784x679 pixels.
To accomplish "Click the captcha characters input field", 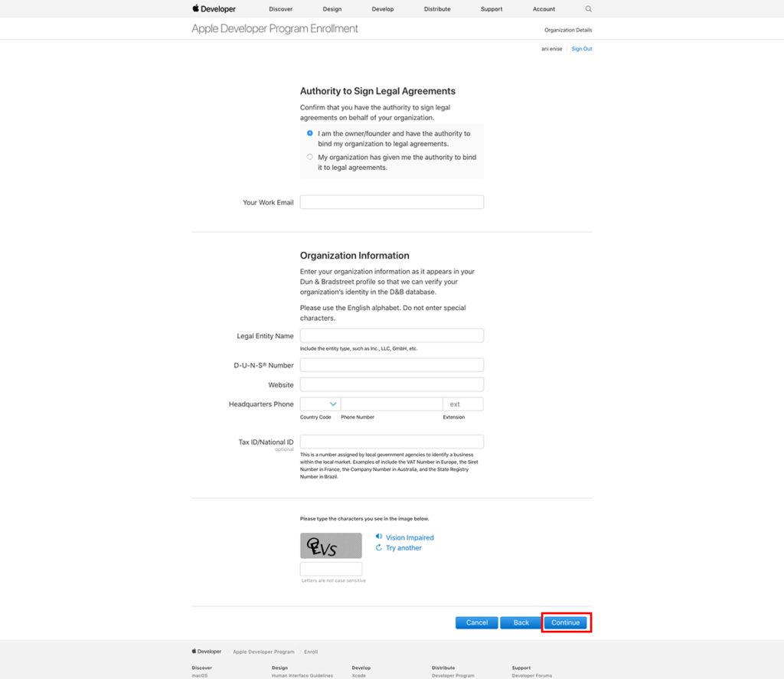I will pyautogui.click(x=332, y=568).
